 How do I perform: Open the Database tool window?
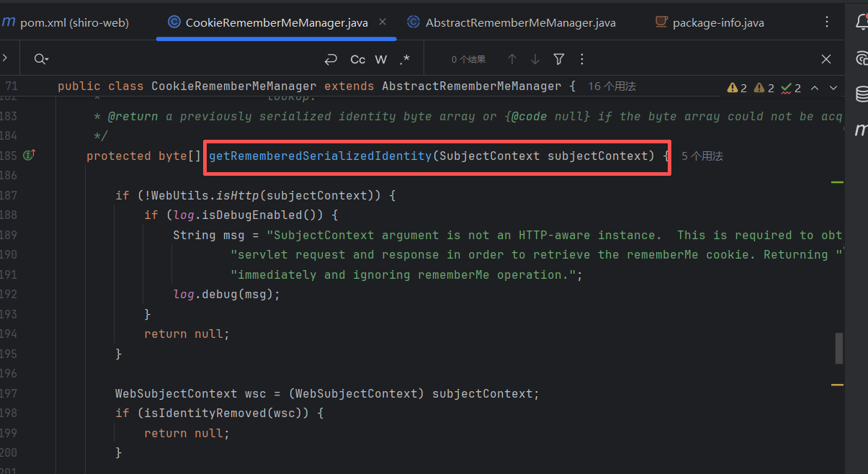click(x=861, y=94)
